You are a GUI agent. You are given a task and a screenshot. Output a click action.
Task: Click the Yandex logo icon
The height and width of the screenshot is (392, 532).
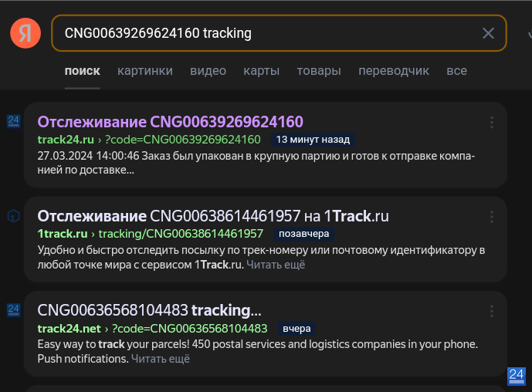(x=25, y=33)
